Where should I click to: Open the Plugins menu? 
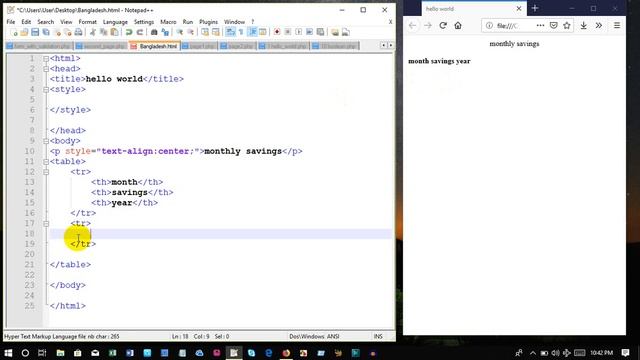[209, 22]
